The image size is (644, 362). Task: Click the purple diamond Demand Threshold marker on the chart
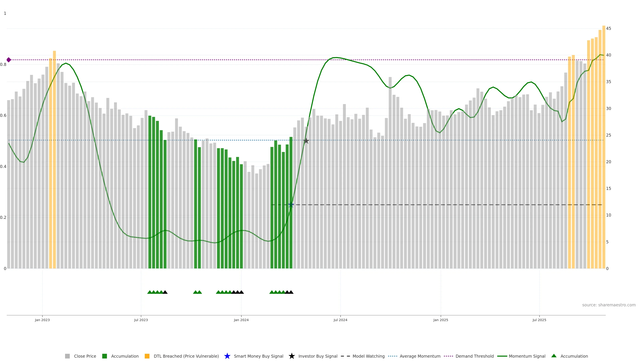(9, 60)
